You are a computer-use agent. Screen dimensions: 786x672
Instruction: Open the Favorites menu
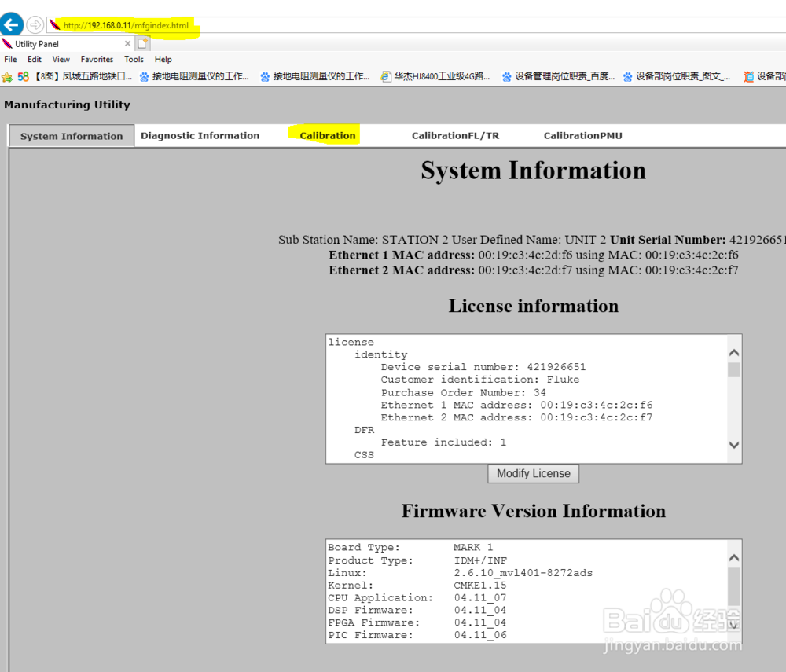97,59
